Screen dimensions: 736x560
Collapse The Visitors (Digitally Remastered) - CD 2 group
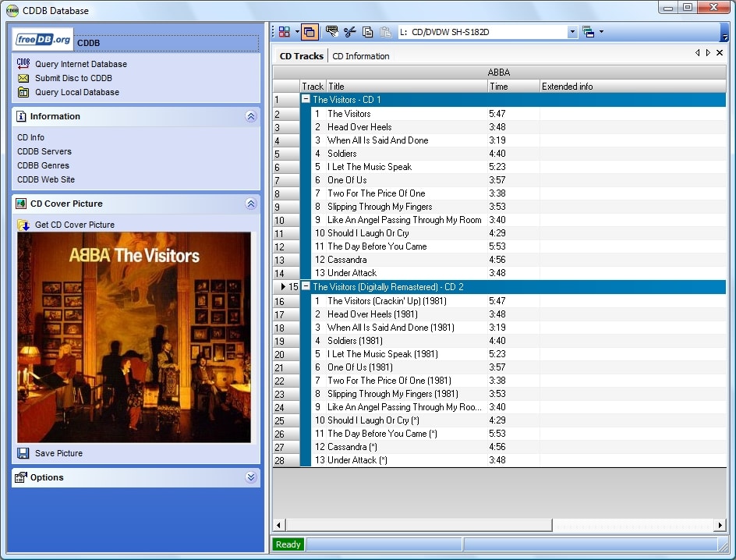pos(306,286)
